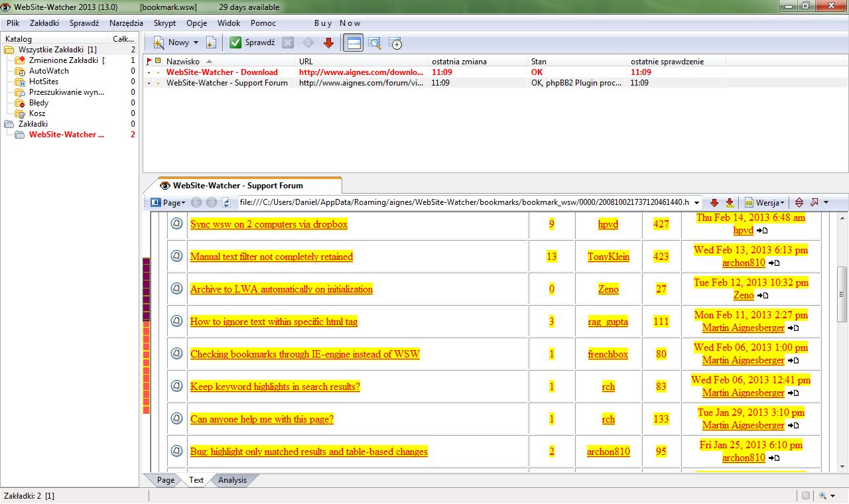Click the grayed stop check X icon
Viewport: 849px width, 504px height.
pyautogui.click(x=287, y=42)
